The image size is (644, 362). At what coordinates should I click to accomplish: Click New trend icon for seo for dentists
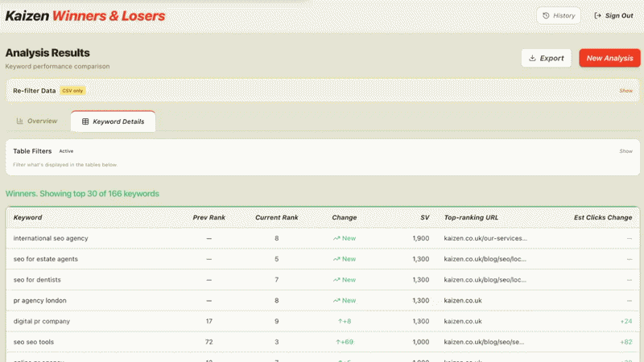click(336, 279)
